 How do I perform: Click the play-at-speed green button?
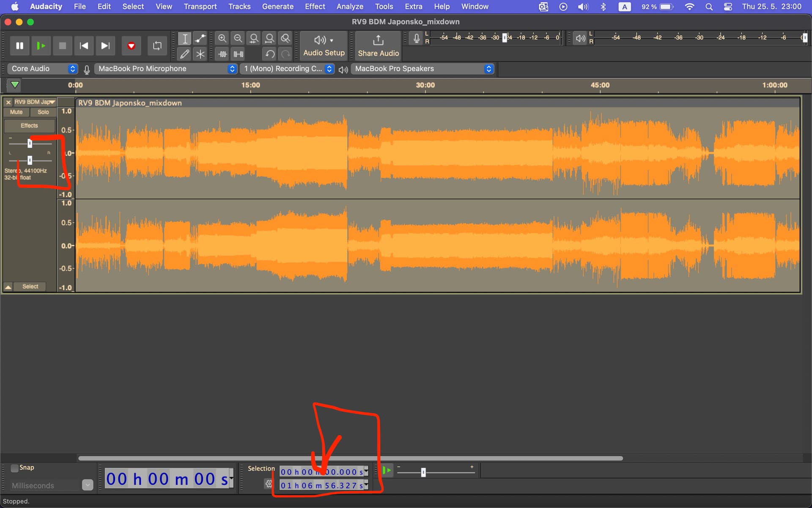point(387,470)
